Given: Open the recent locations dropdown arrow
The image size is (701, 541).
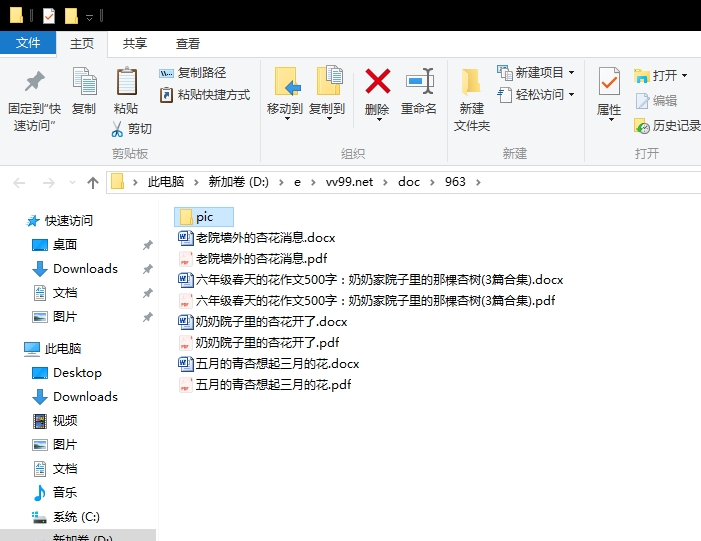Looking at the screenshot, I should [x=72, y=182].
